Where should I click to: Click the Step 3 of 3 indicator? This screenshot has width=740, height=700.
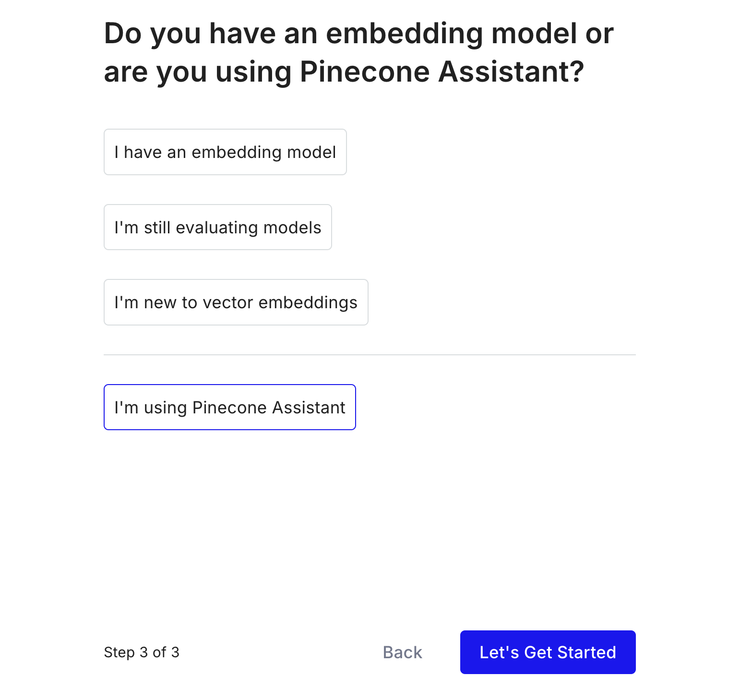(142, 652)
